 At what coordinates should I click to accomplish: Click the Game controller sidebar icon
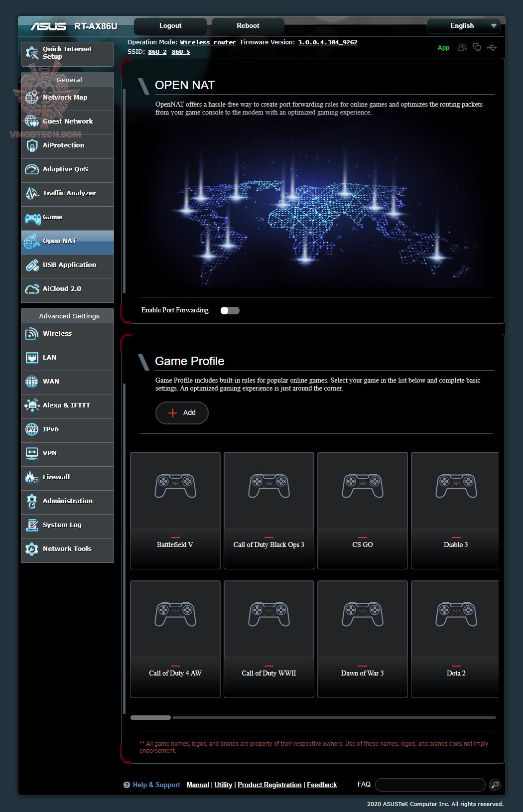(x=33, y=218)
